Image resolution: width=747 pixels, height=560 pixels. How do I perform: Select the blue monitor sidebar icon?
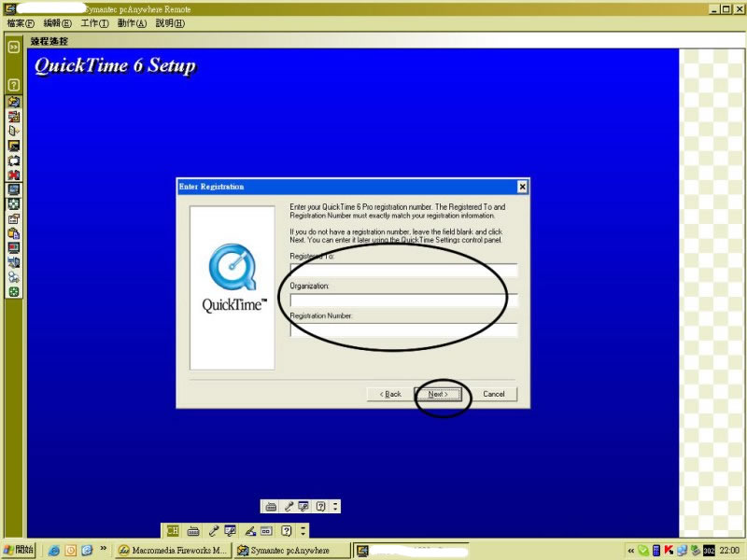tap(14, 189)
